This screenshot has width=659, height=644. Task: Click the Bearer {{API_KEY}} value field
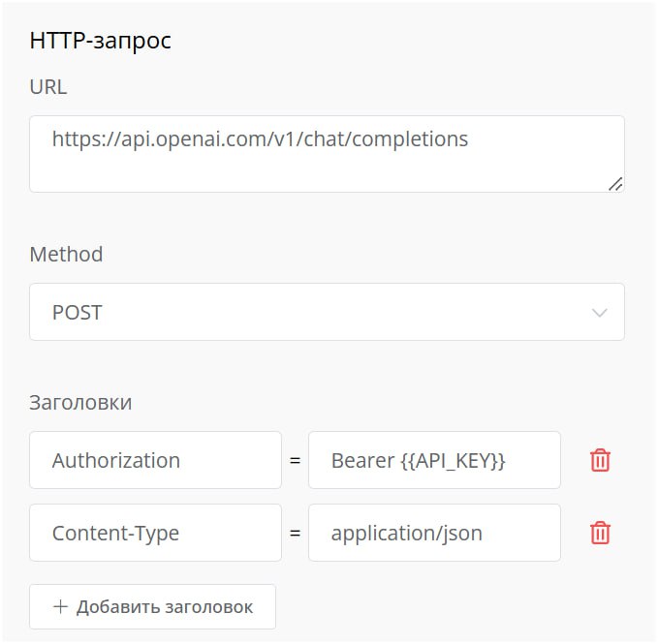(x=433, y=460)
